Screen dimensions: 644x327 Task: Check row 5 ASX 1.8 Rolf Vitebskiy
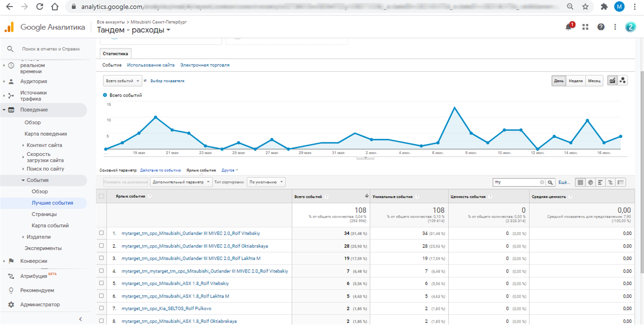(101, 283)
